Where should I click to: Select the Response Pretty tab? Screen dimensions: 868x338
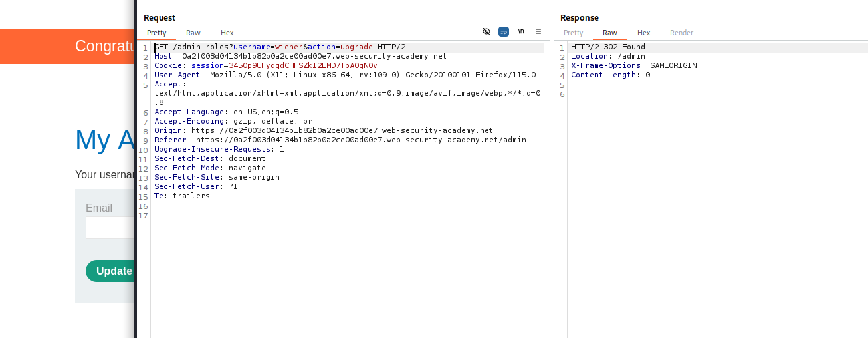(573, 33)
